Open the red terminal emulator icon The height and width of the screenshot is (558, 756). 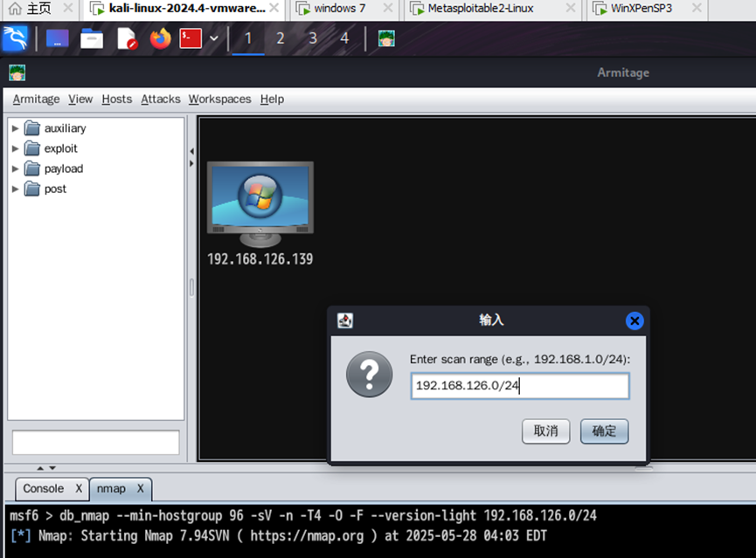coord(191,38)
